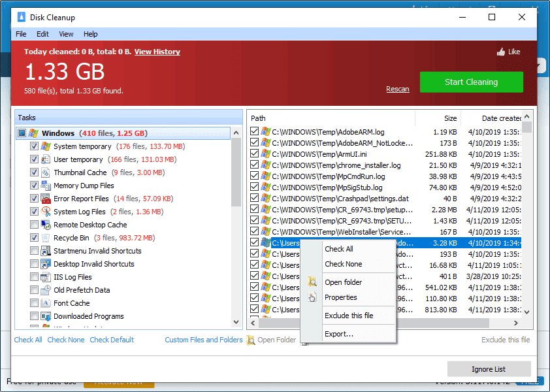Click file list horizontal scroll left arrow
Image resolution: width=550 pixels, height=392 pixels.
pyautogui.click(x=253, y=323)
